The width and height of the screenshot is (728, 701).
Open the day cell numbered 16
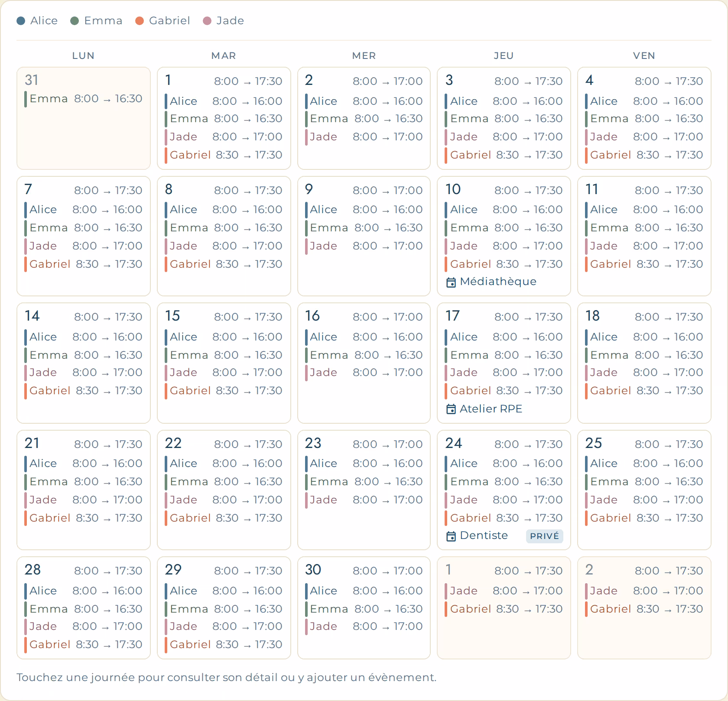[364, 363]
